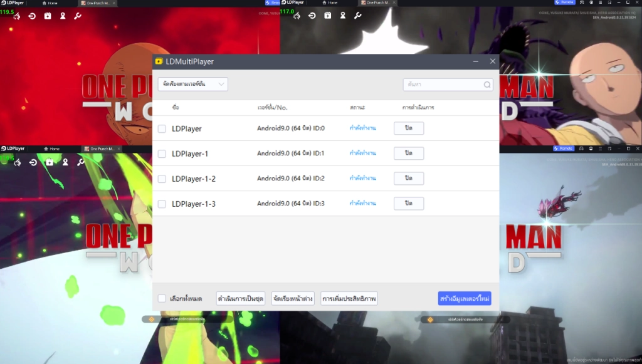The width and height of the screenshot is (642, 364).
Task: Open hamburger menu icon in top-right emulator title bar
Action: pyautogui.click(x=601, y=3)
